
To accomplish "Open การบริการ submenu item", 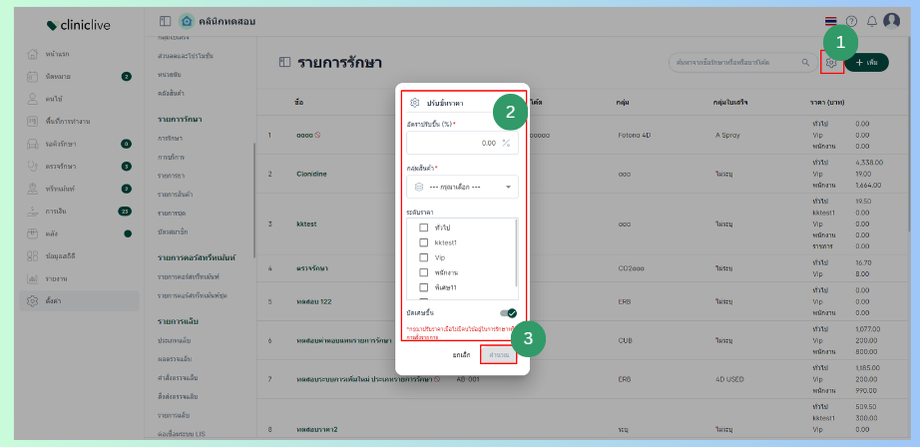I will pyautogui.click(x=171, y=157).
